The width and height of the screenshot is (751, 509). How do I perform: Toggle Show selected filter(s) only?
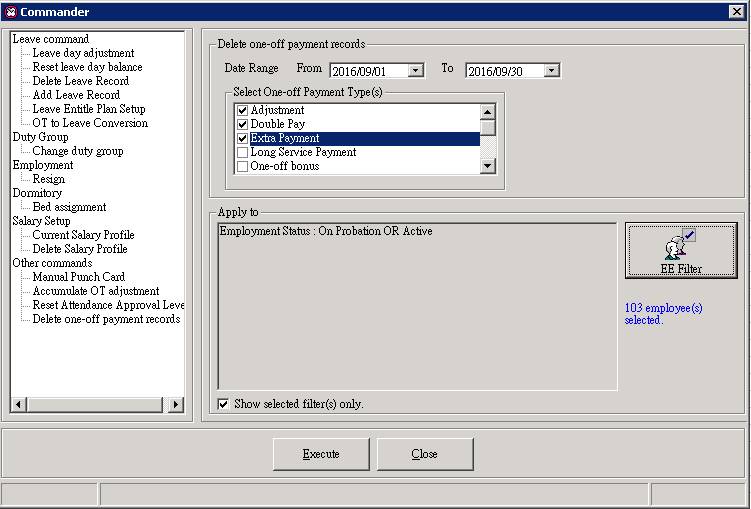223,404
